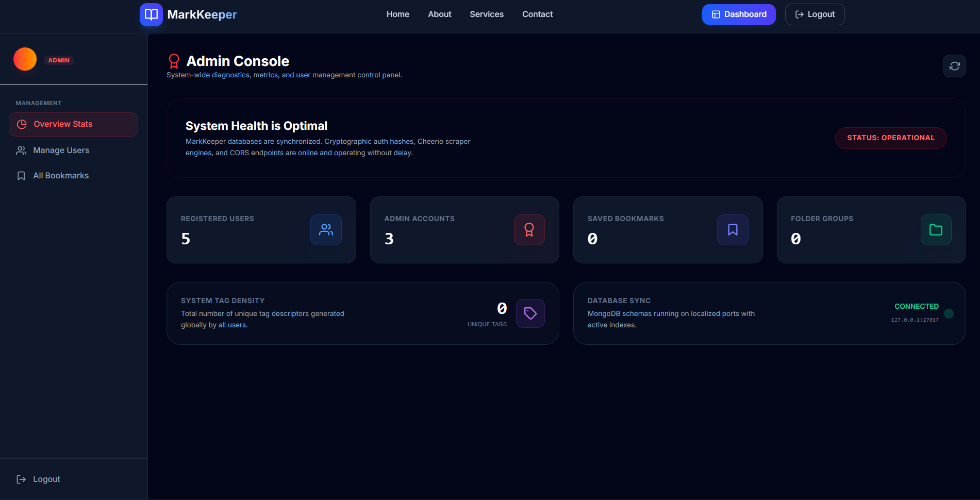Click the MANAGEMENT section header

(39, 103)
